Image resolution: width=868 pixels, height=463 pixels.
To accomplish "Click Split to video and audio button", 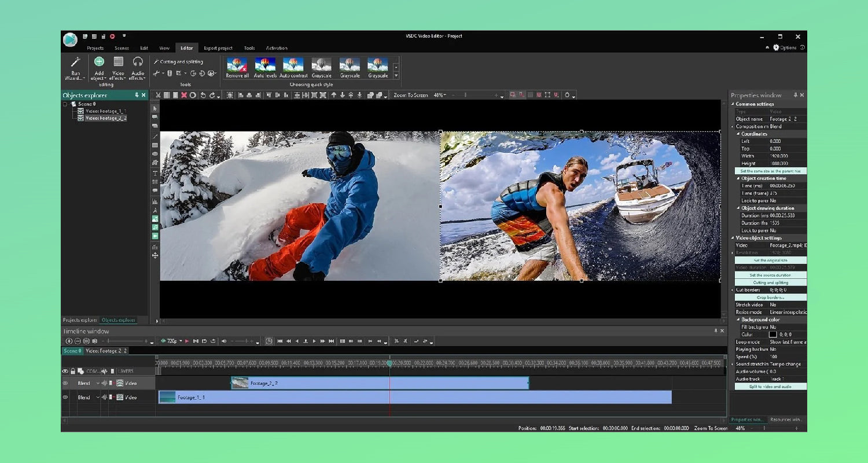I will coord(770,387).
